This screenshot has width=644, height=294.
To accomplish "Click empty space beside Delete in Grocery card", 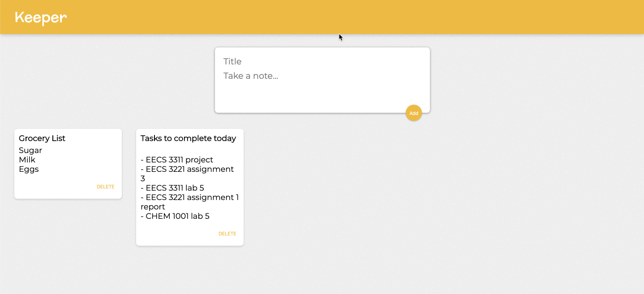I will 54,187.
